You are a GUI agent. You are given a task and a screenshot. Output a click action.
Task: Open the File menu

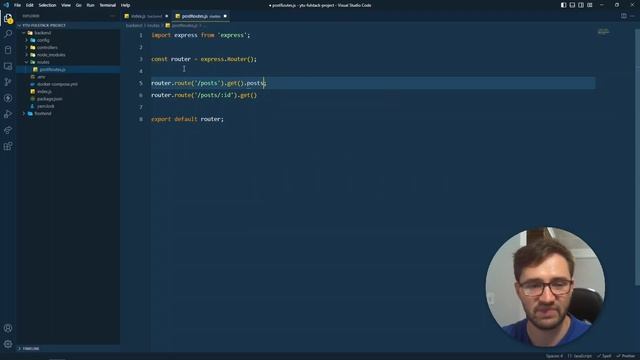(18, 5)
